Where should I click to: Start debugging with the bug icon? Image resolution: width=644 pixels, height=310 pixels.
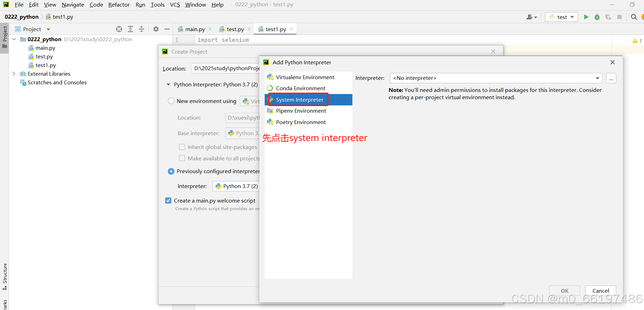[x=597, y=17]
